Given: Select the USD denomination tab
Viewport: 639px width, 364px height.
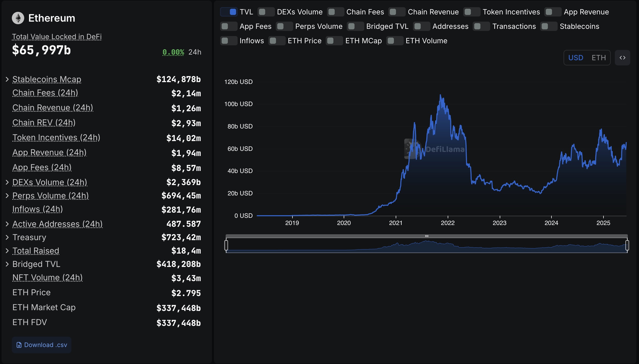Looking at the screenshot, I should pyautogui.click(x=576, y=58).
